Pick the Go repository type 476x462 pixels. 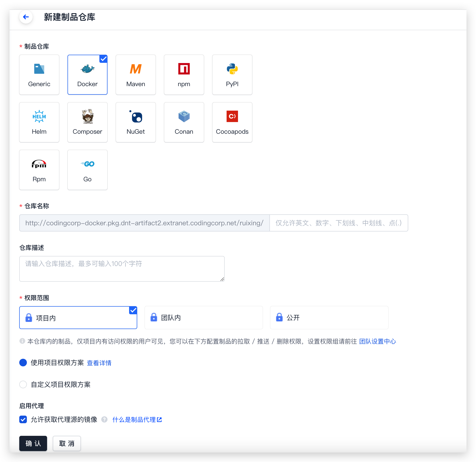click(x=87, y=170)
